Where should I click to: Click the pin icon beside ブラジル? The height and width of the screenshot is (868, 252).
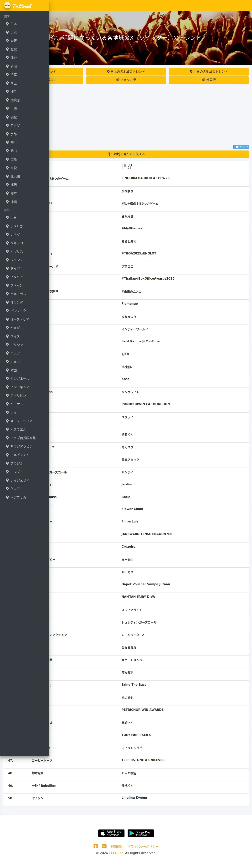[x=7, y=463]
